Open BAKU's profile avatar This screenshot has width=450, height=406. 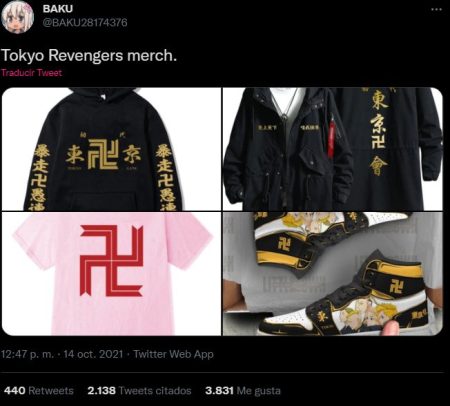coord(17,17)
